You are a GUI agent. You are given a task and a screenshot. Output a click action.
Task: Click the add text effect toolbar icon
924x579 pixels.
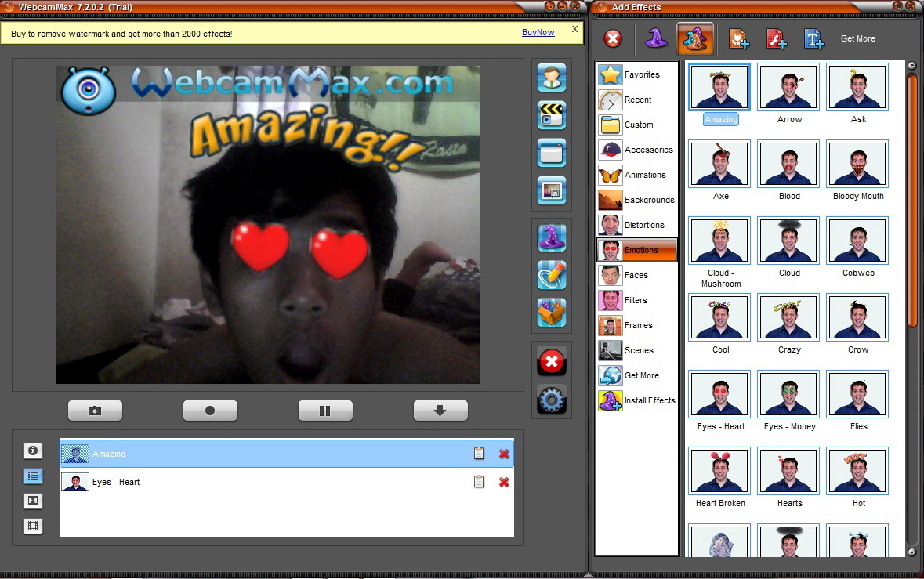tap(813, 39)
